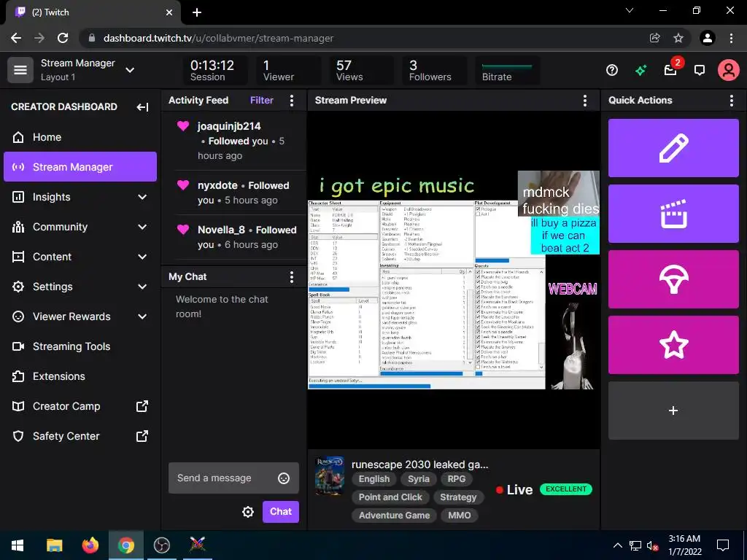Open the Chrome tab search chevron

point(630,10)
